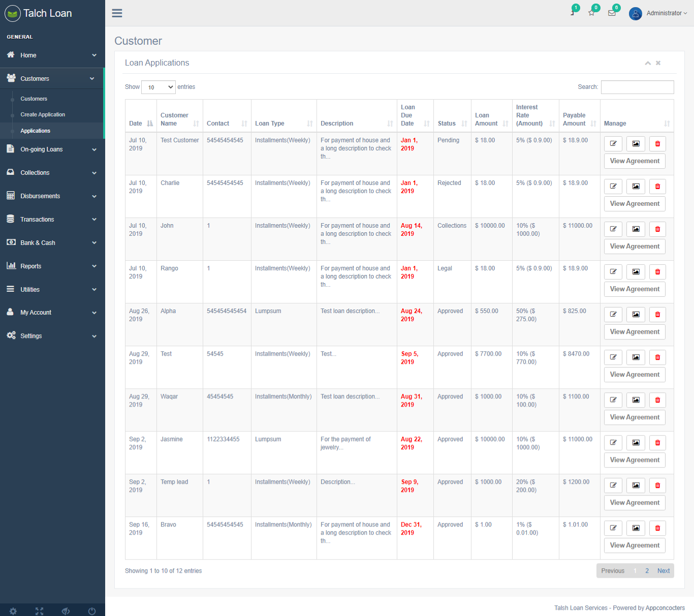This screenshot has height=616, width=694.
Task: Click the logout power icon in sidebar footer
Action: 92,611
